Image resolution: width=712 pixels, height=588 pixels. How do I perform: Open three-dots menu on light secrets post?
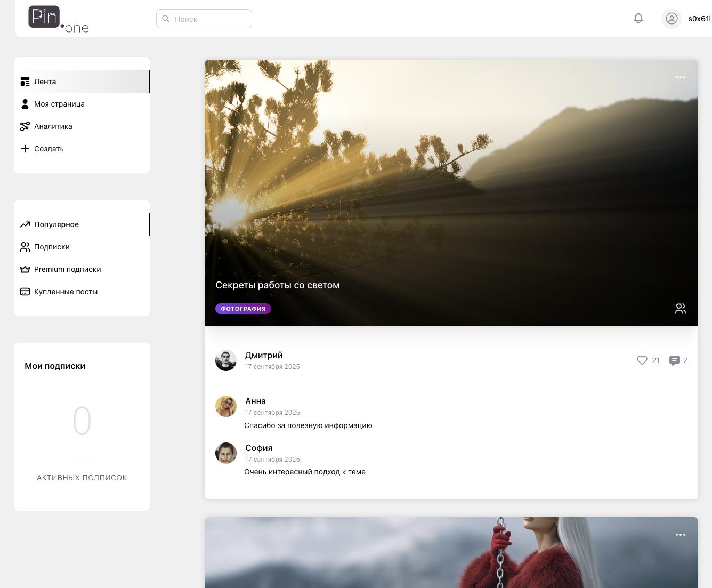(680, 77)
